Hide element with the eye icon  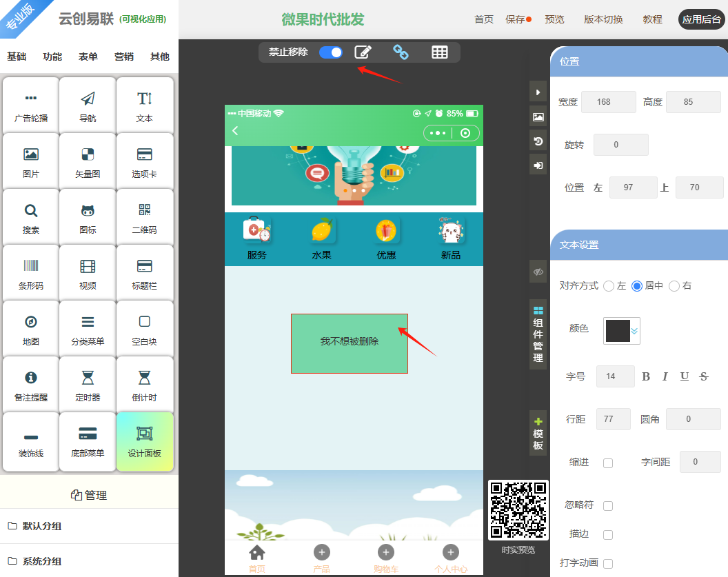(x=538, y=272)
